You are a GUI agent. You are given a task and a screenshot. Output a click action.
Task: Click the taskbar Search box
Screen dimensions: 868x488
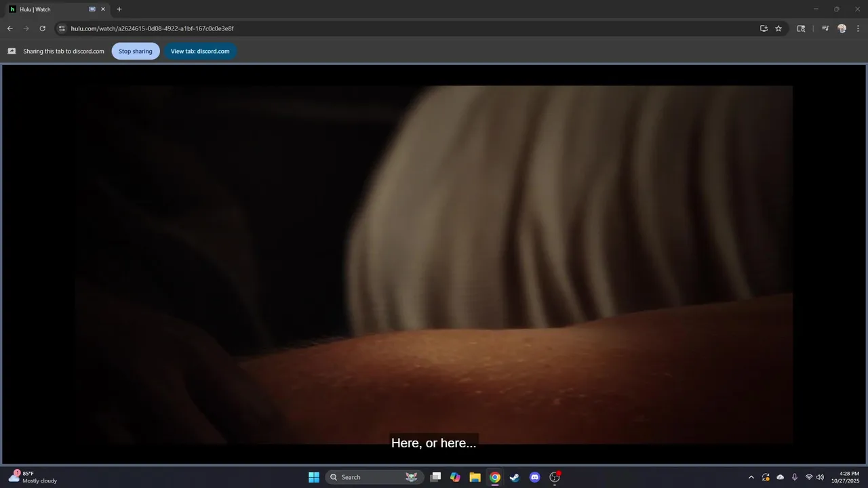pos(374,477)
